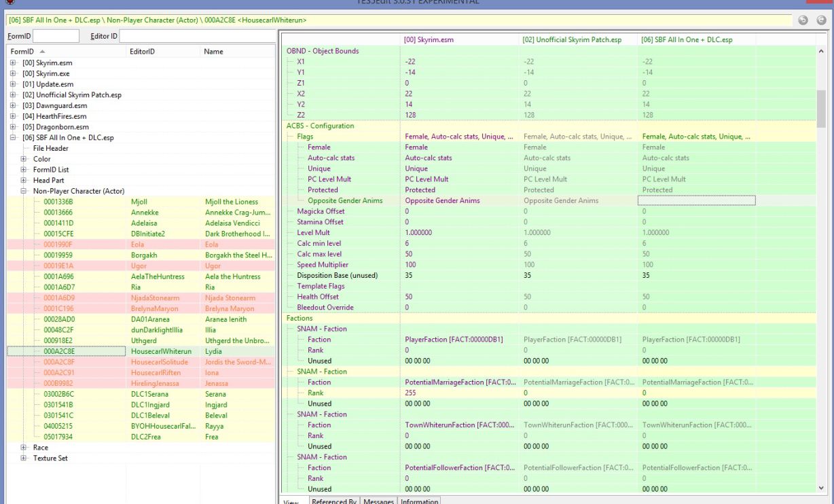Click the navigate forward arrow icon
834x504 pixels.
pyautogui.click(x=821, y=20)
